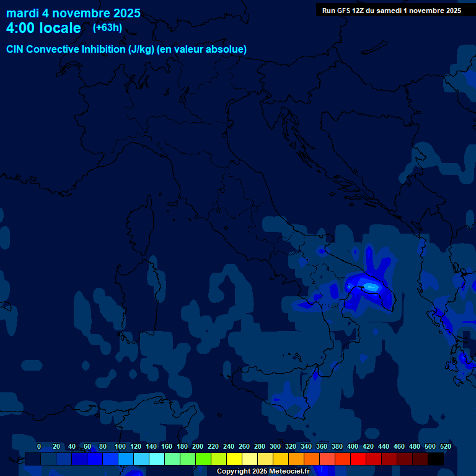Viewport: 476px width, 476px height.
Task: Click the legend value label 260
Action: click(x=244, y=446)
